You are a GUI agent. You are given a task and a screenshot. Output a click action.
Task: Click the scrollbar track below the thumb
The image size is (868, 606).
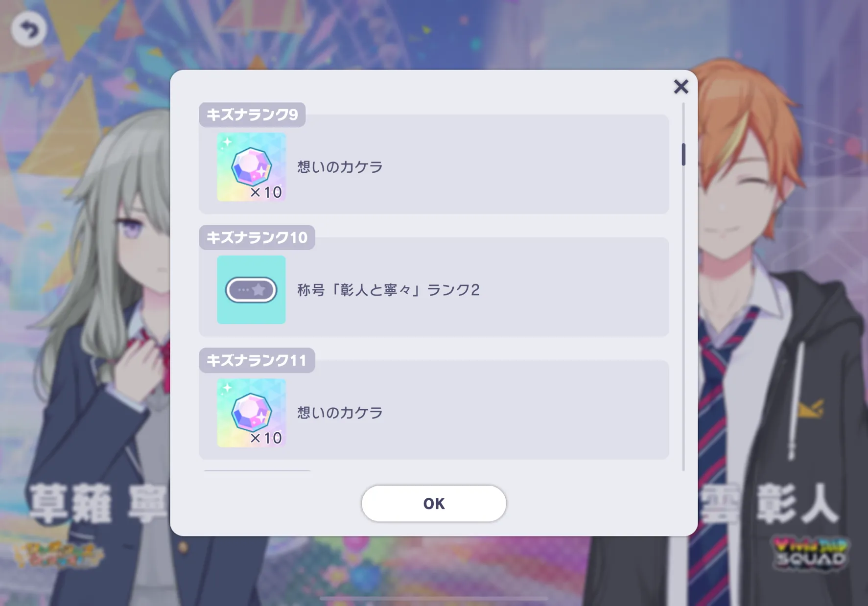[x=683, y=318]
